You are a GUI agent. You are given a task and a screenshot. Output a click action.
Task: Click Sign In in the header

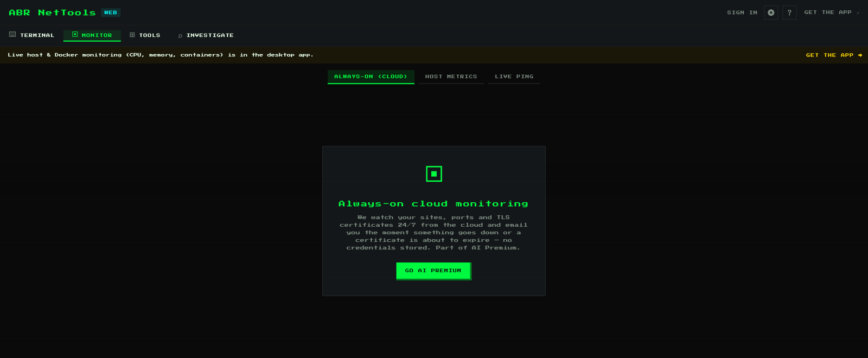[742, 12]
